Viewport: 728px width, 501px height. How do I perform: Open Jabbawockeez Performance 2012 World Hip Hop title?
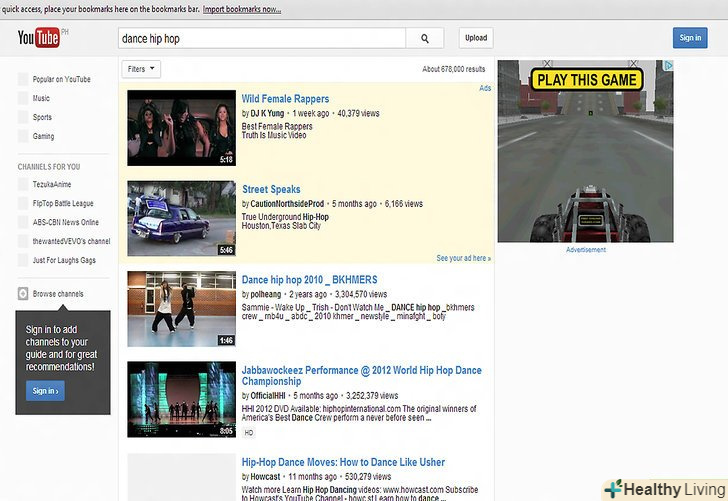click(361, 376)
